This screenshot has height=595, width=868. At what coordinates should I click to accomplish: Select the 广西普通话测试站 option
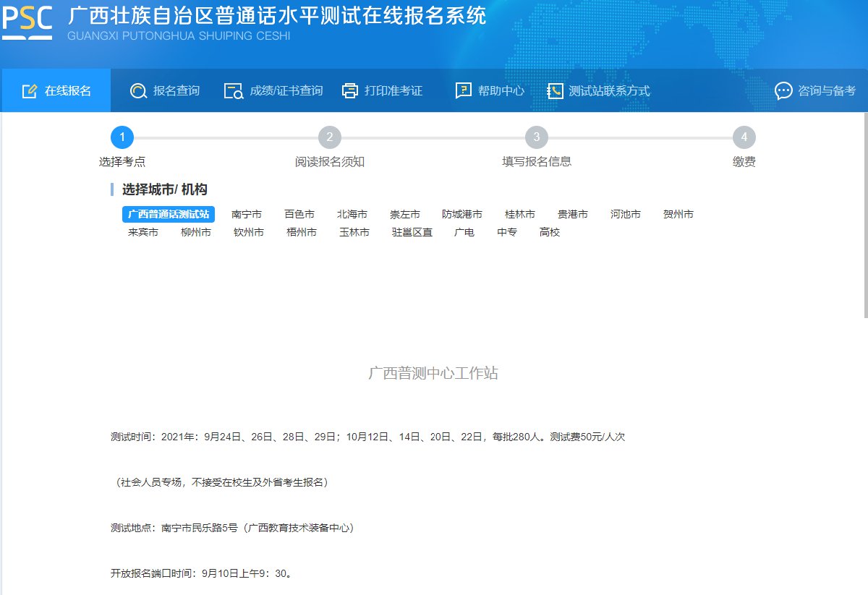(x=169, y=215)
